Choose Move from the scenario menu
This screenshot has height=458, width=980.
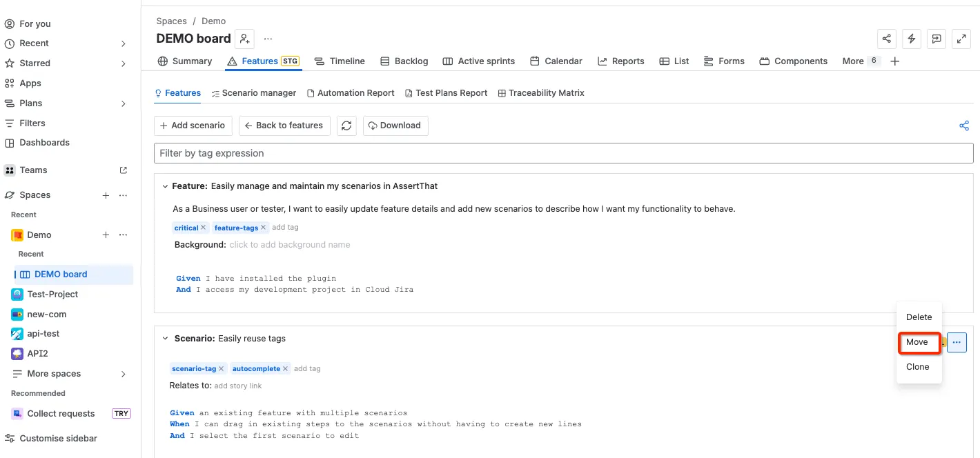coord(919,342)
